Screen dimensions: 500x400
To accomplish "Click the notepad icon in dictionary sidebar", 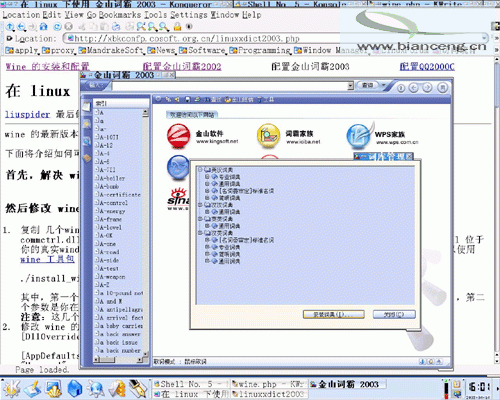I will pyautogui.click(x=87, y=107).
